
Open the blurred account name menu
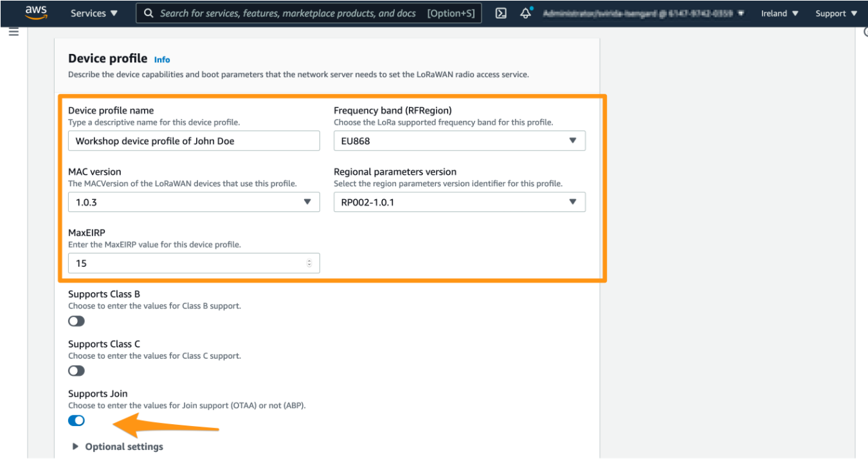[x=643, y=13]
